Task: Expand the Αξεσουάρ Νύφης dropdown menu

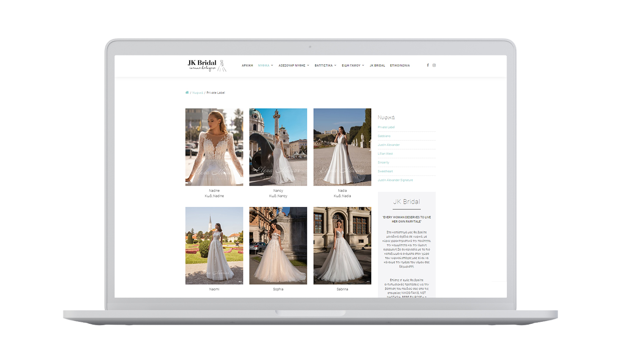Action: 294,66
